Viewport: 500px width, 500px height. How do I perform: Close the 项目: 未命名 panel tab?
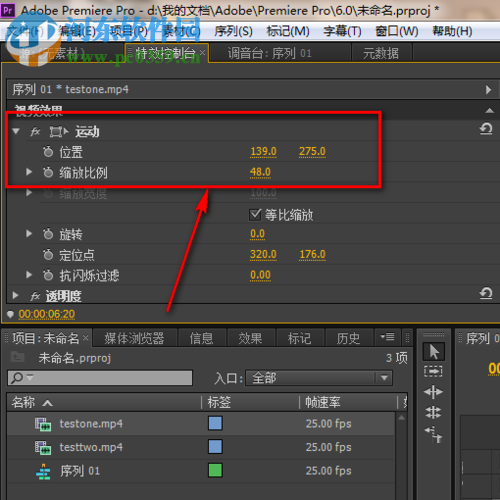(x=86, y=338)
